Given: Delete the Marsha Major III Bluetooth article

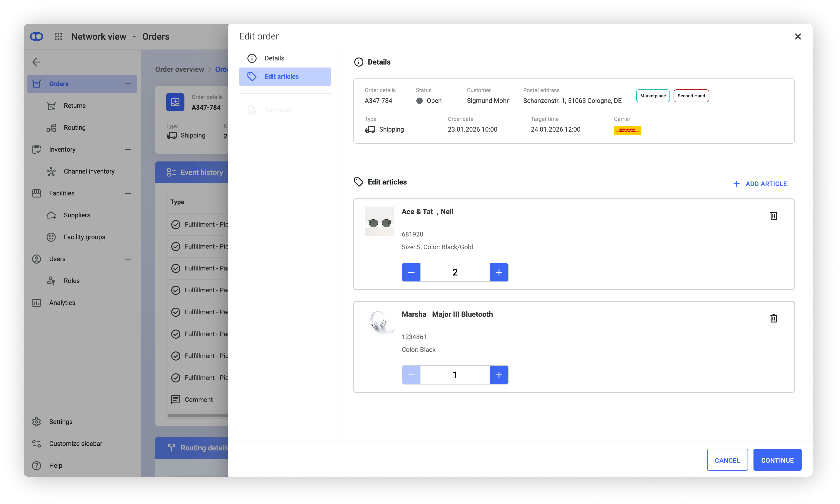Looking at the screenshot, I should click(773, 318).
